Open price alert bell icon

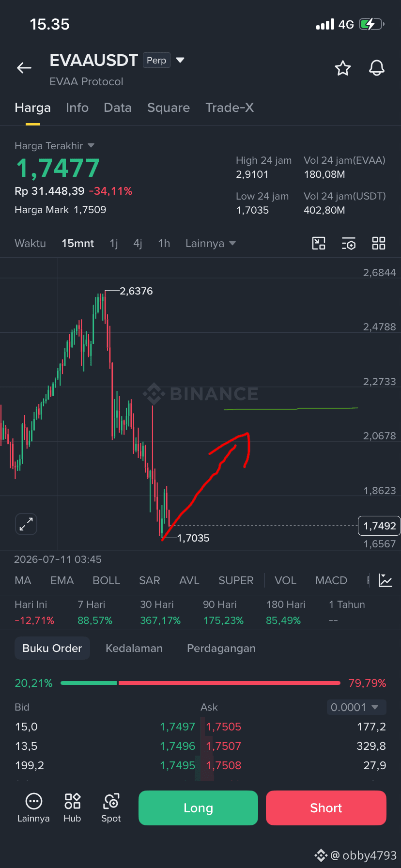[x=377, y=68]
